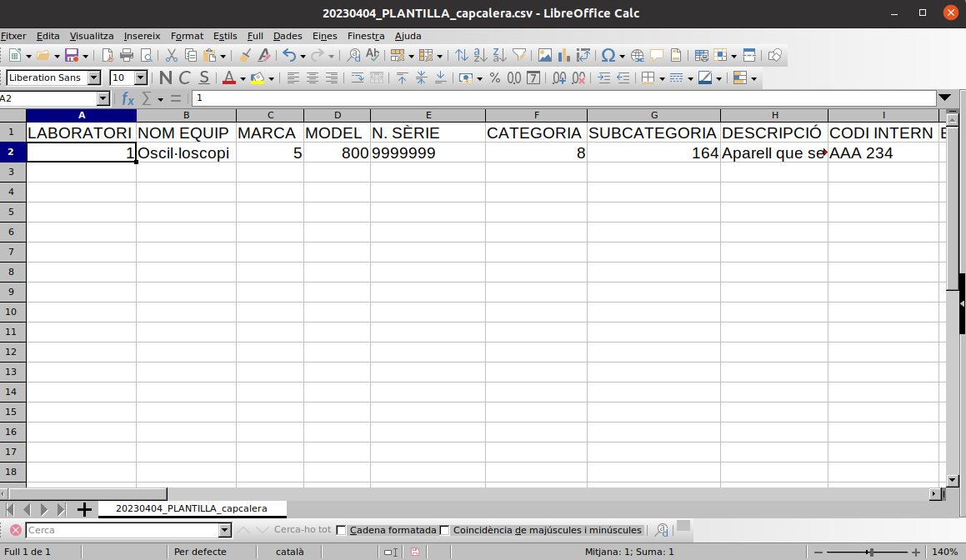
Task: Click the add new sheet plus button
Action: [84, 509]
